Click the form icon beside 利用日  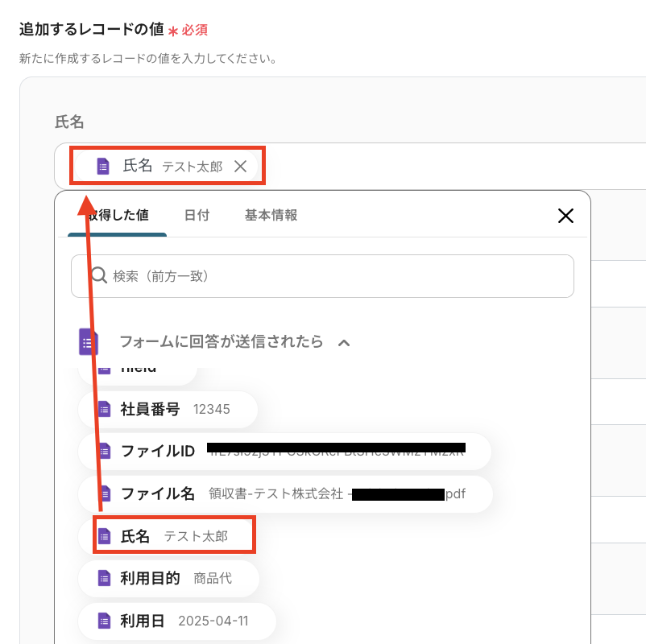[x=104, y=621]
